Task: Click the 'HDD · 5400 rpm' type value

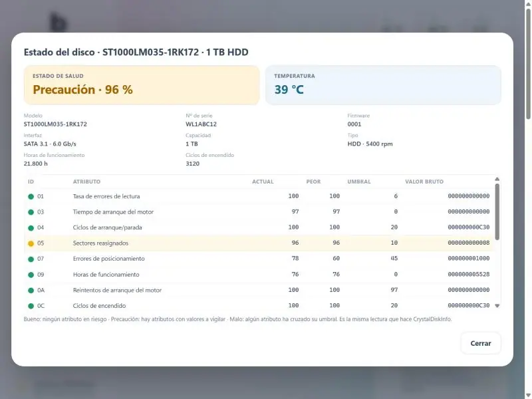Action: (x=370, y=144)
